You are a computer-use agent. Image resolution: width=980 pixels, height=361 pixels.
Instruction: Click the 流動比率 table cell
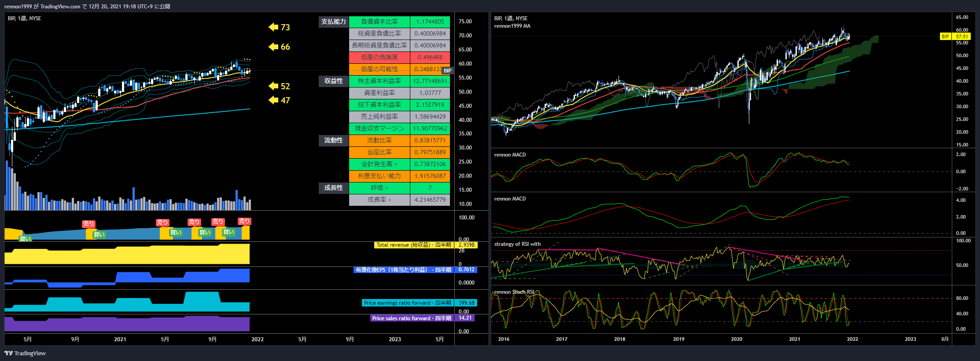(379, 140)
